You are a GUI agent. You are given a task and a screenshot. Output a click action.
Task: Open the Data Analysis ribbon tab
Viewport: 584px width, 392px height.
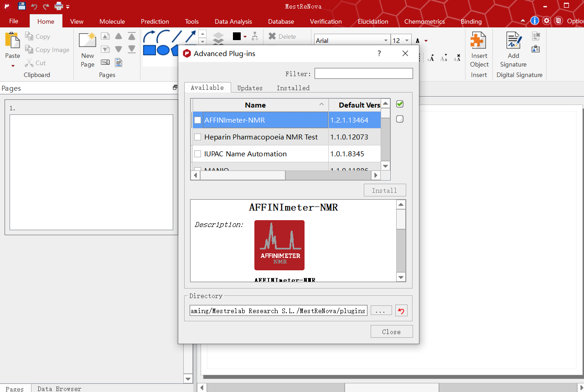pos(233,21)
